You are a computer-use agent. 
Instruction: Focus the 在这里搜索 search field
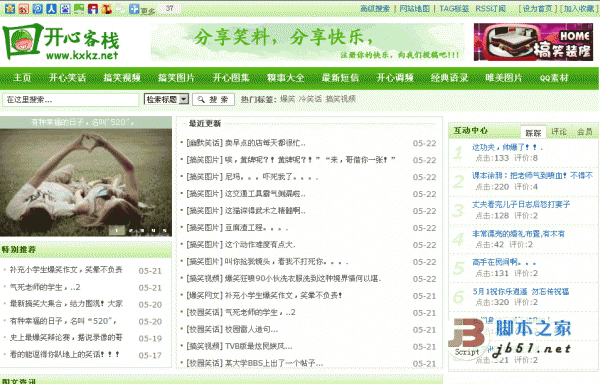[x=71, y=100]
